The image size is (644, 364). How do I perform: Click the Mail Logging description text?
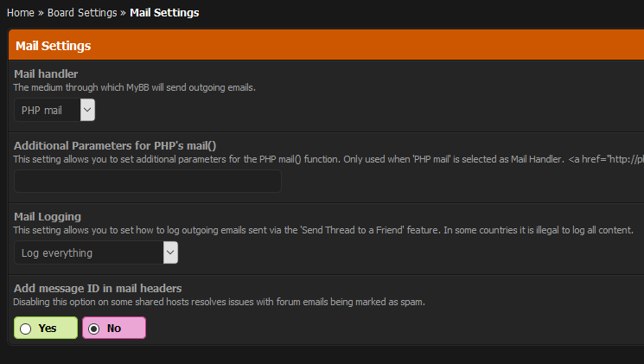click(x=323, y=230)
